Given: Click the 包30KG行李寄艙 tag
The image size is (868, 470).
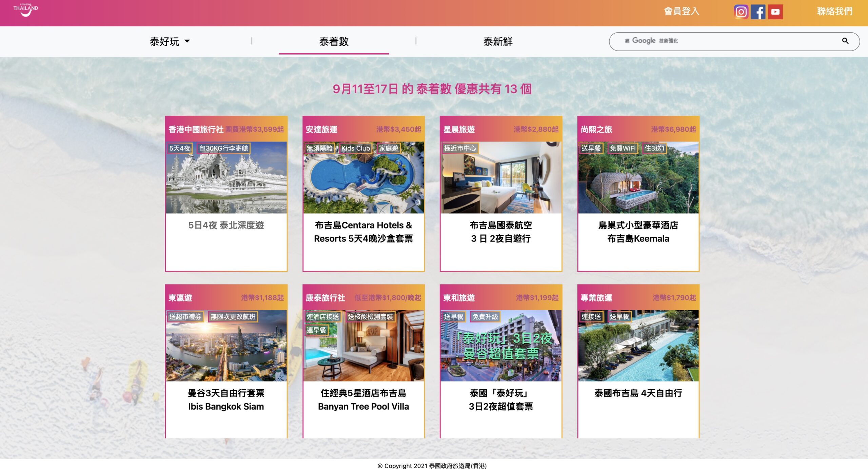Looking at the screenshot, I should 224,149.
